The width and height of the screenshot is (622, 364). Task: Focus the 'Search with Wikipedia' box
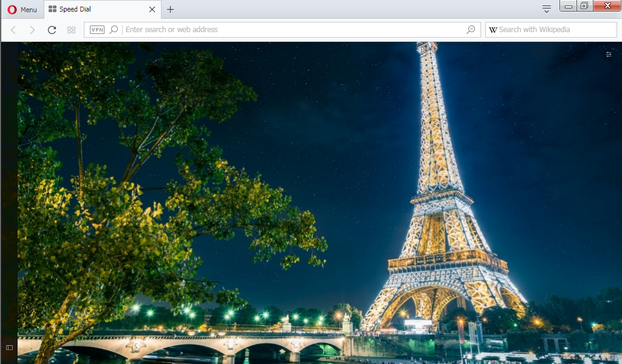click(x=553, y=30)
